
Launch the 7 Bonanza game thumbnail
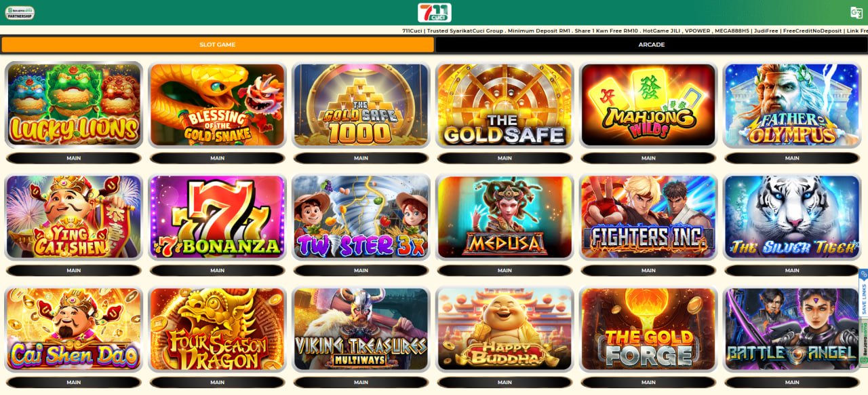217,217
